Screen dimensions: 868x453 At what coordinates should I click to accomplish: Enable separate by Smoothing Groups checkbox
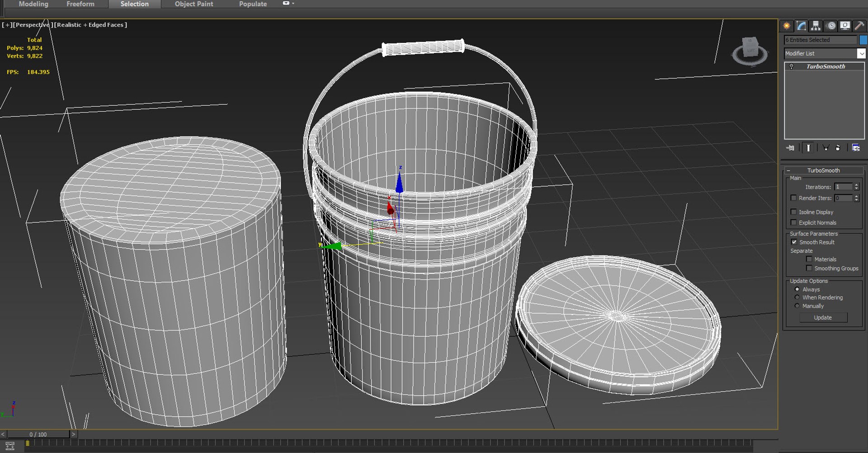point(809,268)
